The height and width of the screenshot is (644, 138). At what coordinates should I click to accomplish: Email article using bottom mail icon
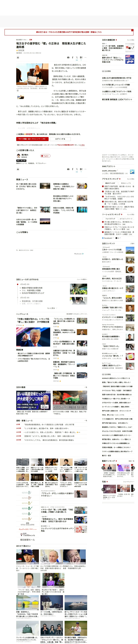coord(68,169)
